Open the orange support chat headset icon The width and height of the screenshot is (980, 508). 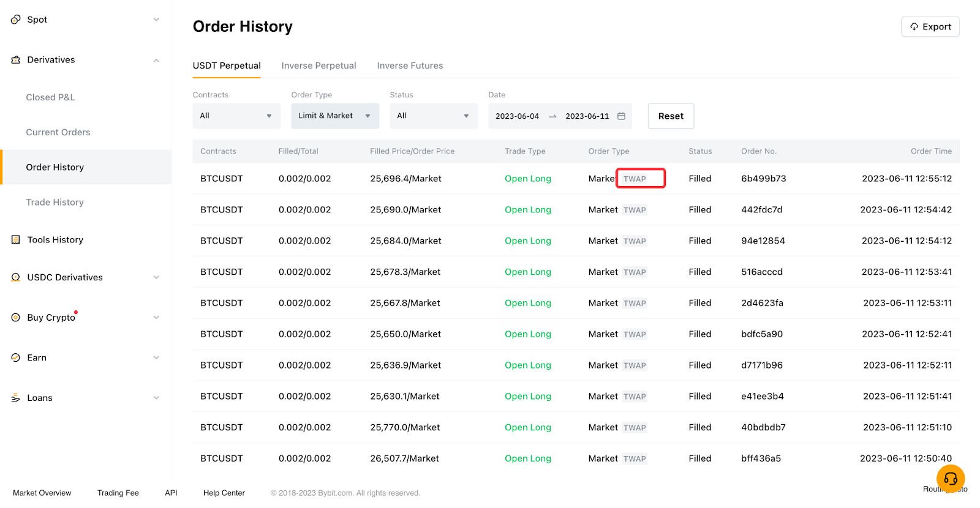pos(950,479)
